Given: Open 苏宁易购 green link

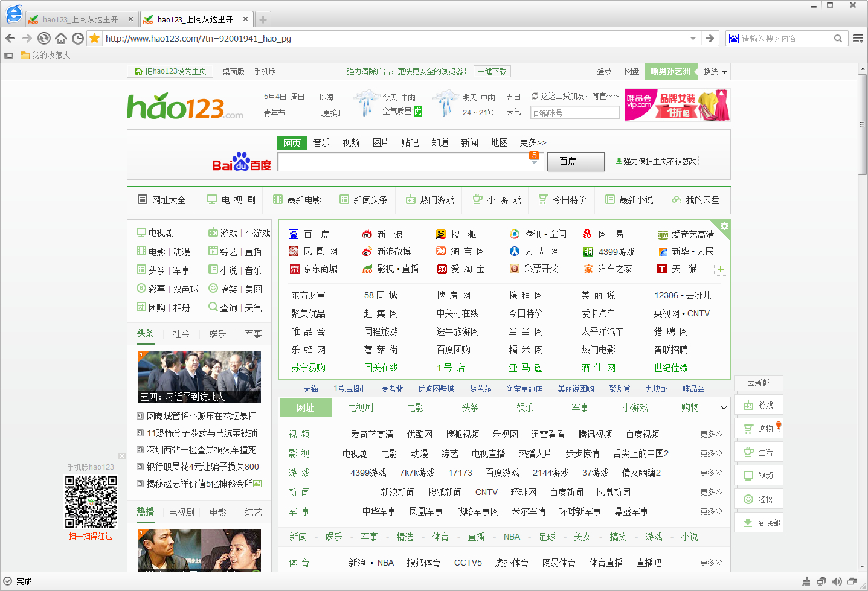Looking at the screenshot, I should coord(309,368).
